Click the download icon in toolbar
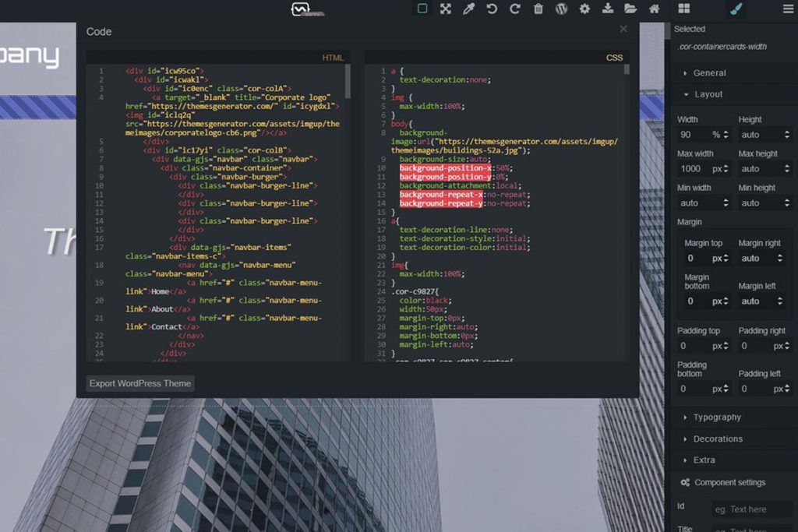798x532 pixels. click(x=608, y=8)
